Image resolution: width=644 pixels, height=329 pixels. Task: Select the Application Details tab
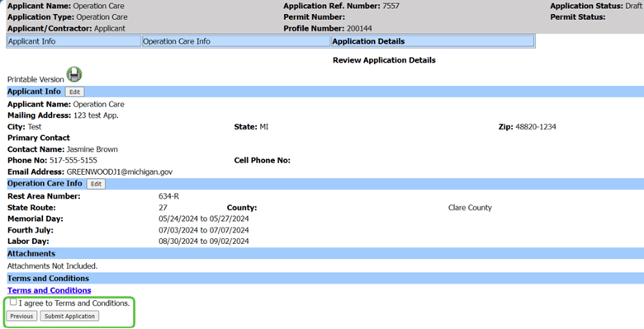click(432, 41)
